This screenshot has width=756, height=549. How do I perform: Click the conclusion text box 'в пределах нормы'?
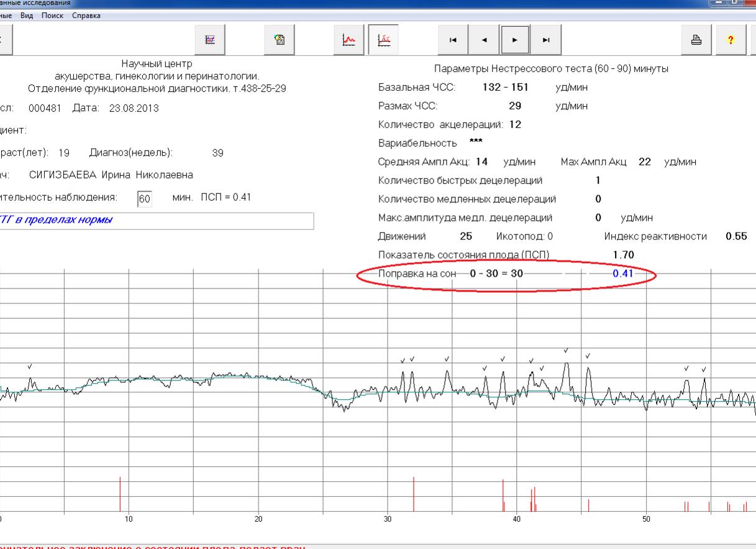(x=155, y=221)
